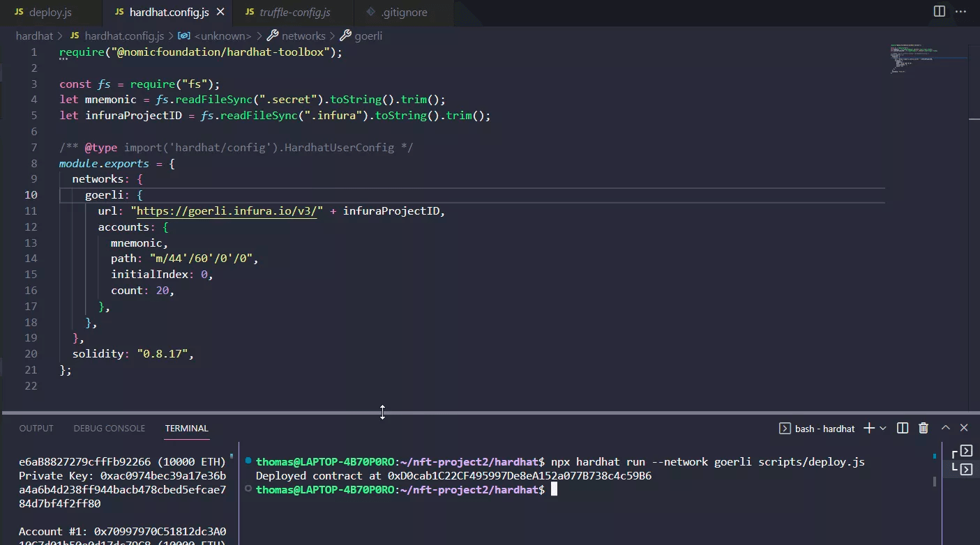Split the terminal pane
Viewport: 980px width, 545px height.
pyautogui.click(x=903, y=428)
